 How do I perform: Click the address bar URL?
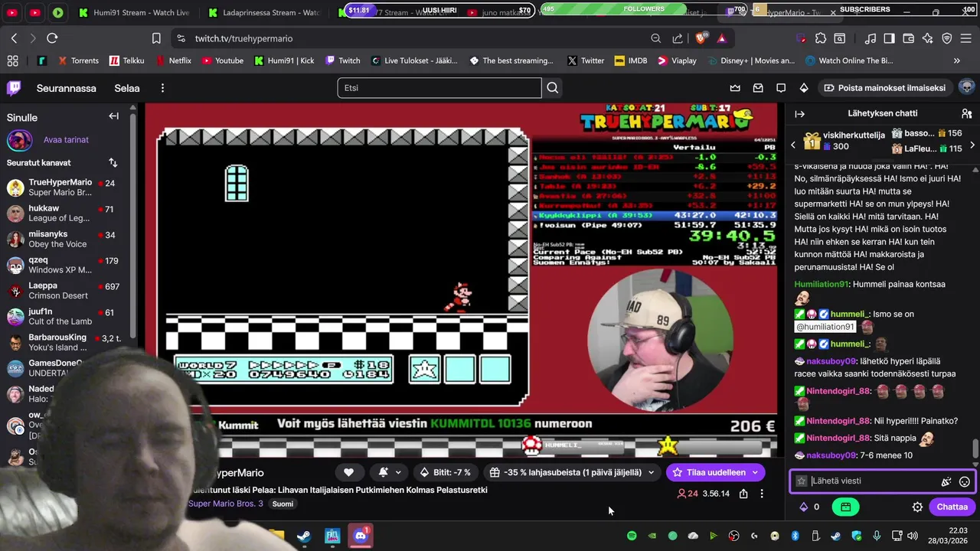tap(243, 38)
